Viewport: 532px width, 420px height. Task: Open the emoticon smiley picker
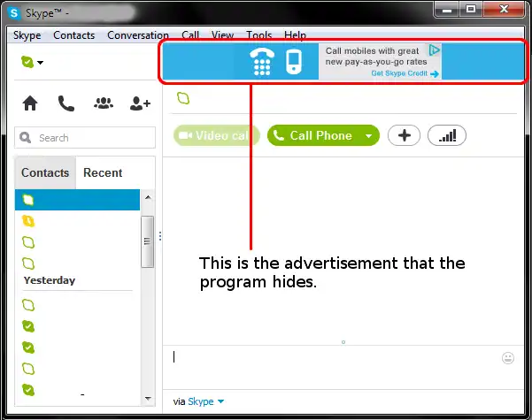click(x=508, y=358)
